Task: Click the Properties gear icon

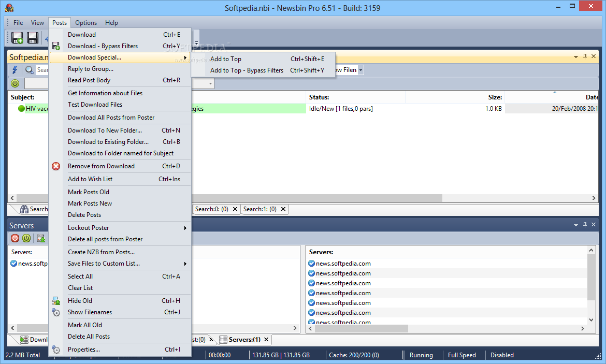Action: (x=56, y=350)
